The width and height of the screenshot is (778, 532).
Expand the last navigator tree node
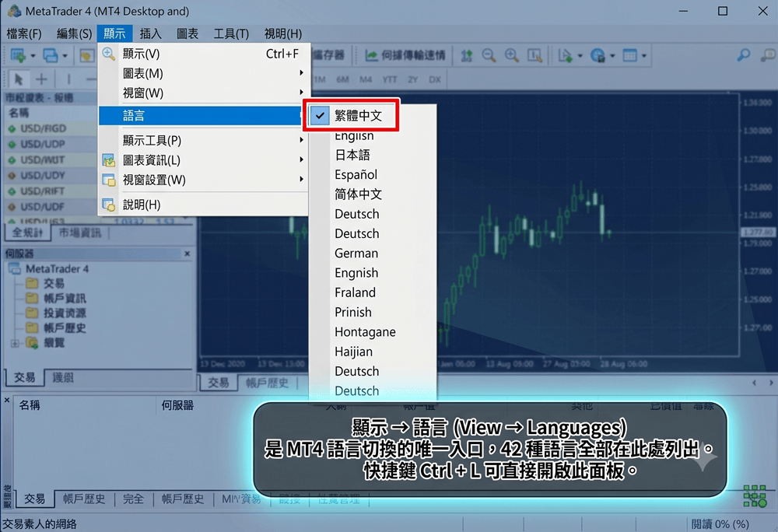coord(15,343)
